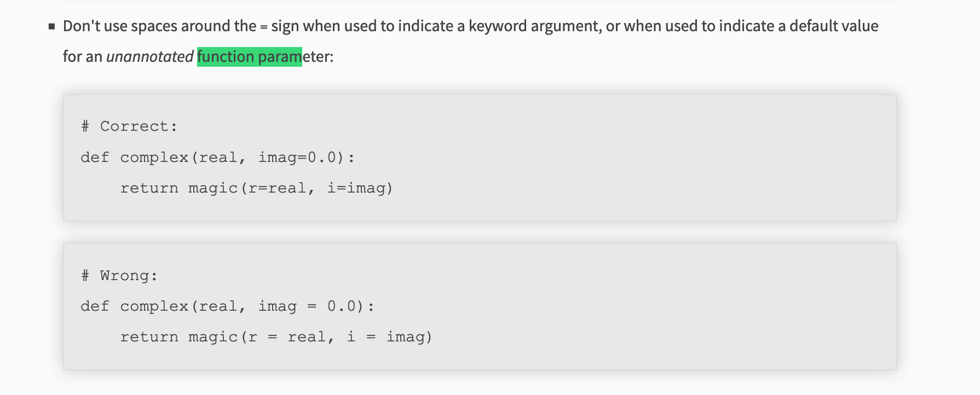
Task: Click "return magic(r=real, i=imag)" code line
Action: pos(256,188)
